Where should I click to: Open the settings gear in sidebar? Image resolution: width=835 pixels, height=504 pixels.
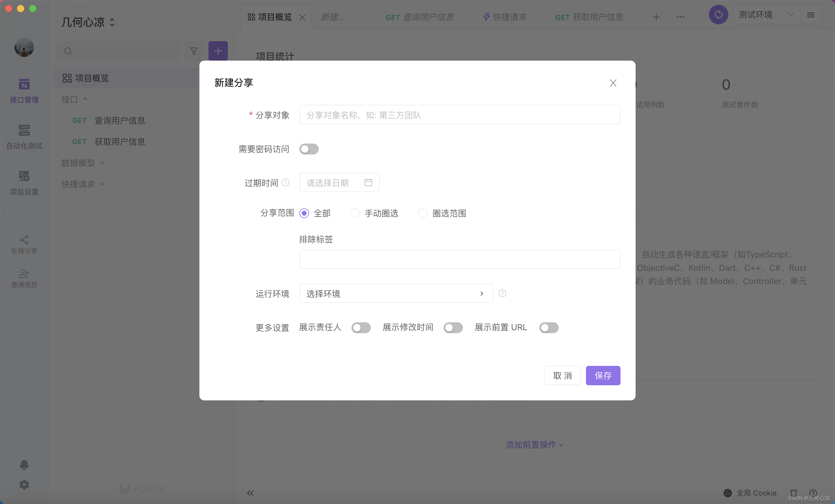tap(24, 484)
